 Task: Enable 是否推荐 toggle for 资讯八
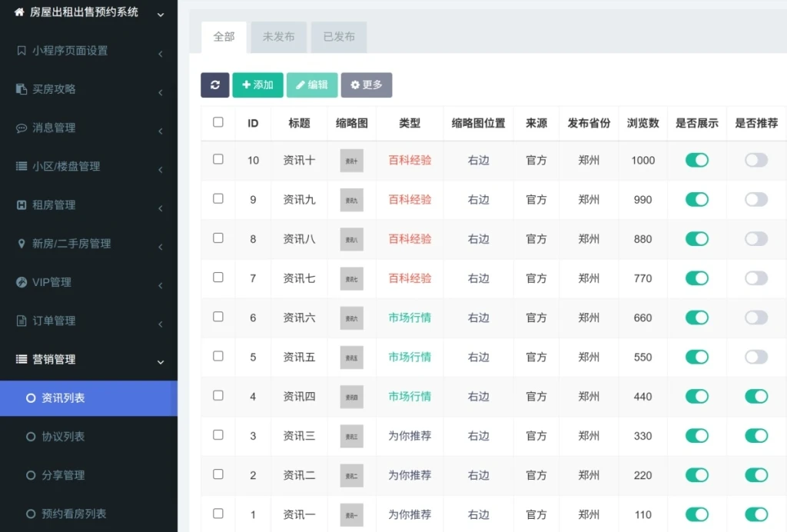click(756, 239)
